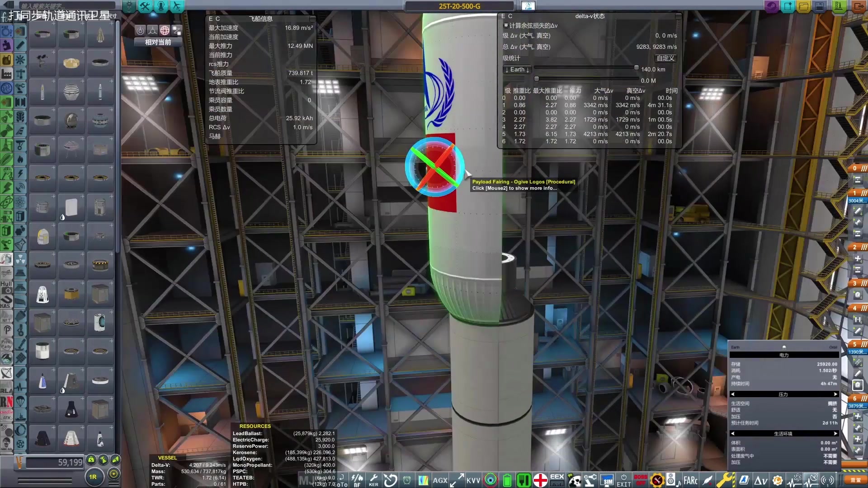Open Editor Extensions via the EEX icon

(x=557, y=480)
